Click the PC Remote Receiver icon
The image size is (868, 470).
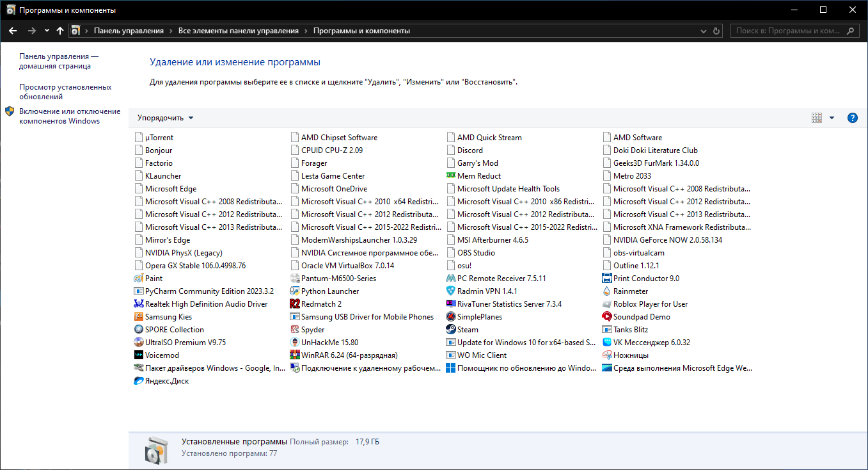tap(451, 279)
